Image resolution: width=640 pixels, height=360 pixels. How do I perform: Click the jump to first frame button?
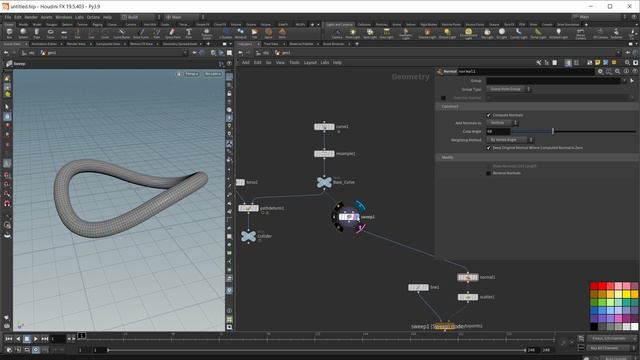[9, 339]
